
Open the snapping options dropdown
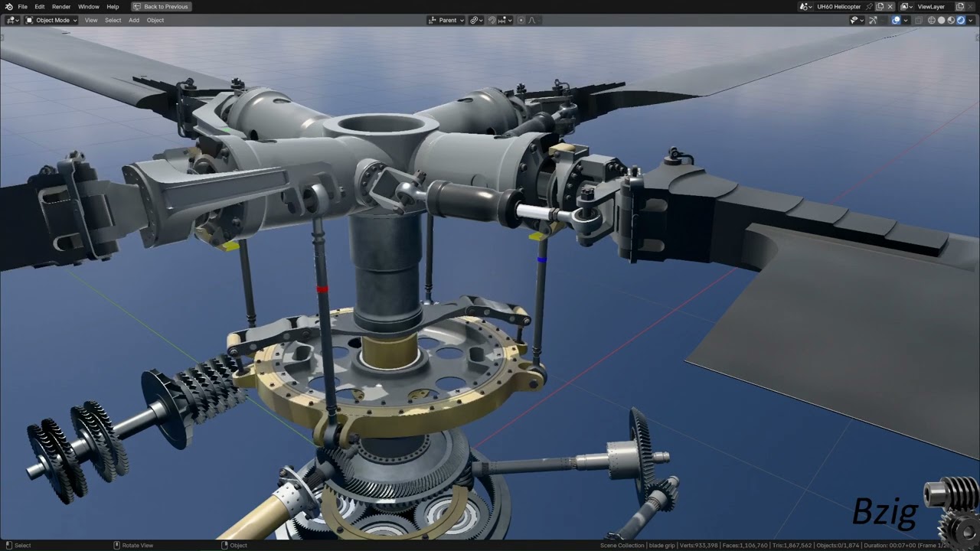click(x=505, y=20)
